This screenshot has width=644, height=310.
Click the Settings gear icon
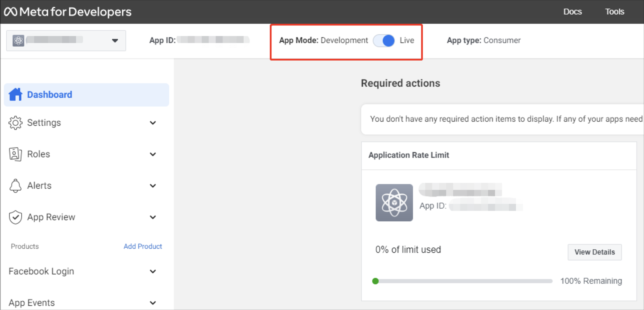point(15,122)
